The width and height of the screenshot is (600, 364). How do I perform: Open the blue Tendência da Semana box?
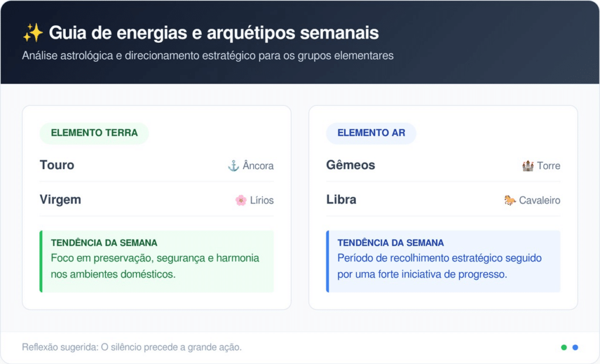coord(443,261)
